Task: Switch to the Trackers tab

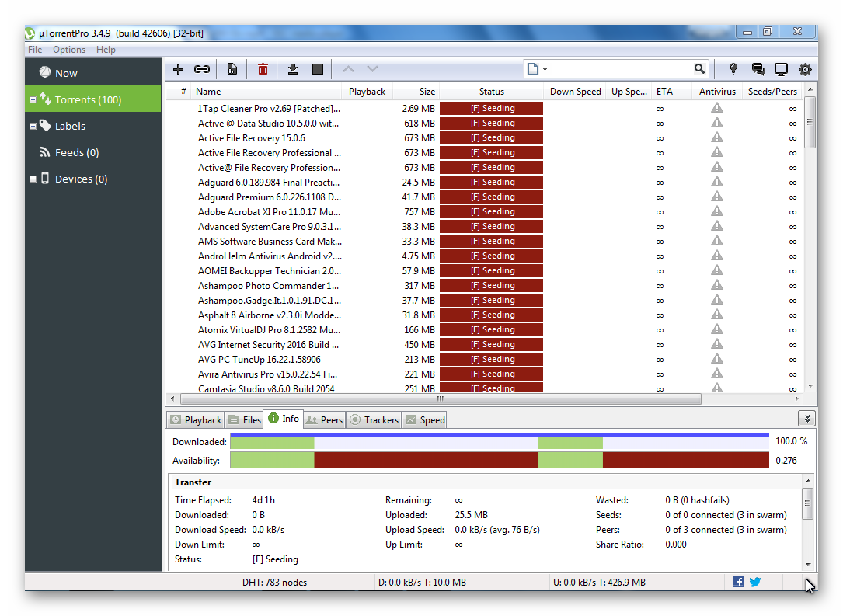Action: coord(374,419)
